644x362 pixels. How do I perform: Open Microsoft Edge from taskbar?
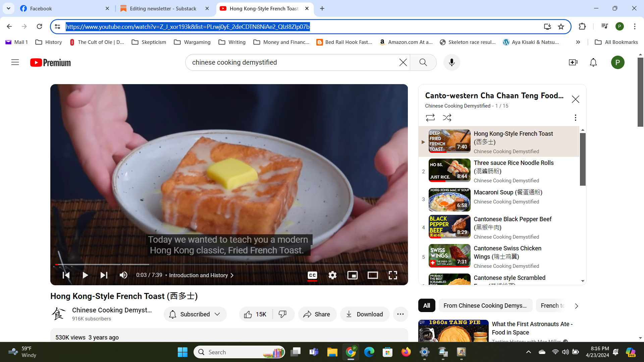(x=369, y=352)
